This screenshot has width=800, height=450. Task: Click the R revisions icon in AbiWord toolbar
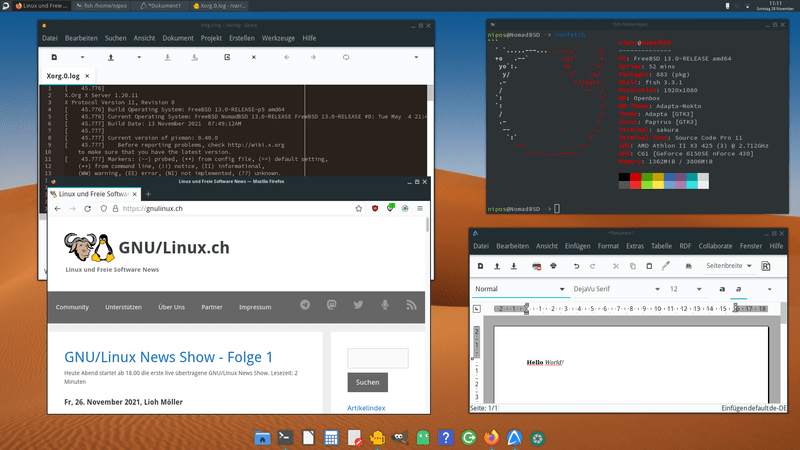pyautogui.click(x=766, y=266)
